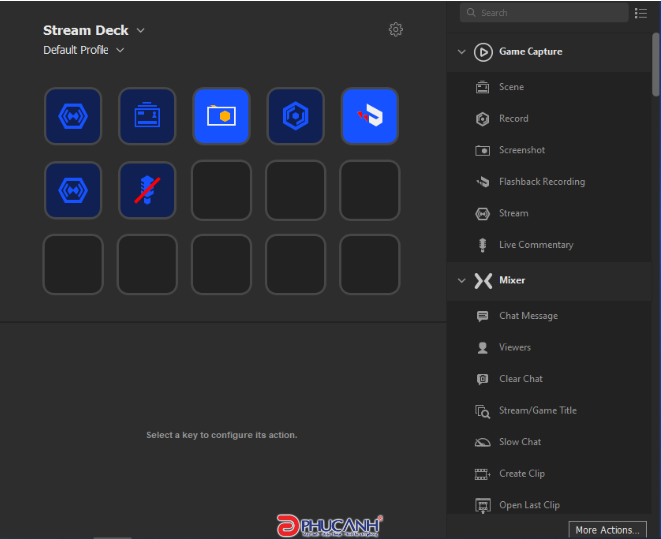Screen dimensions: 661x539
Task: Pick the Chat Message action
Action: (x=549, y=316)
